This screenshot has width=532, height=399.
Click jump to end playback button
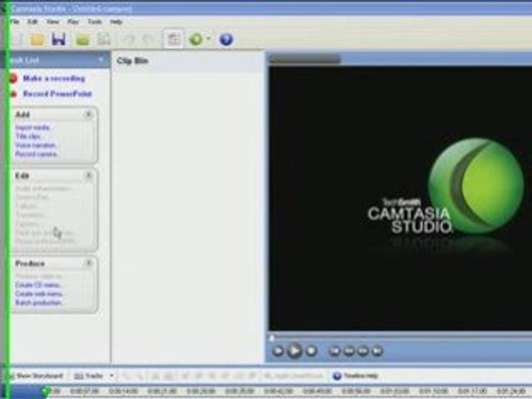tap(377, 351)
